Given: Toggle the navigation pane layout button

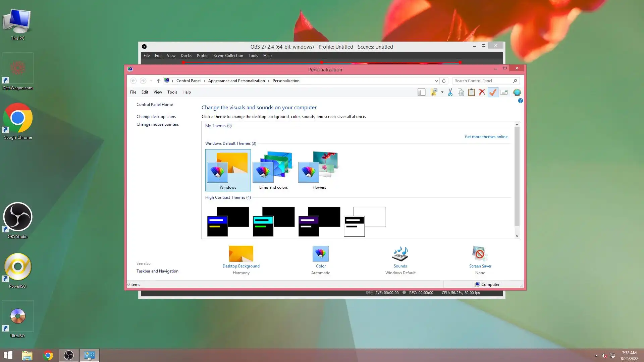Looking at the screenshot, I should click(421, 92).
